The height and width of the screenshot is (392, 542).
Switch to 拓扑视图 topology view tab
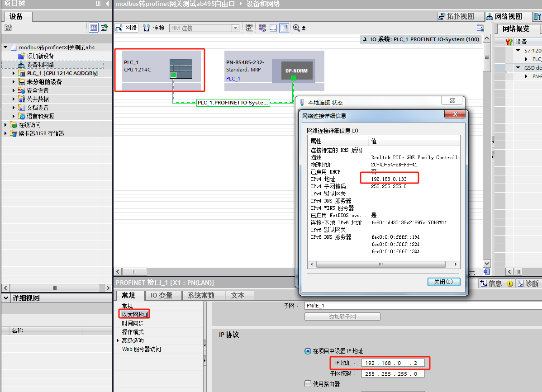point(460,16)
